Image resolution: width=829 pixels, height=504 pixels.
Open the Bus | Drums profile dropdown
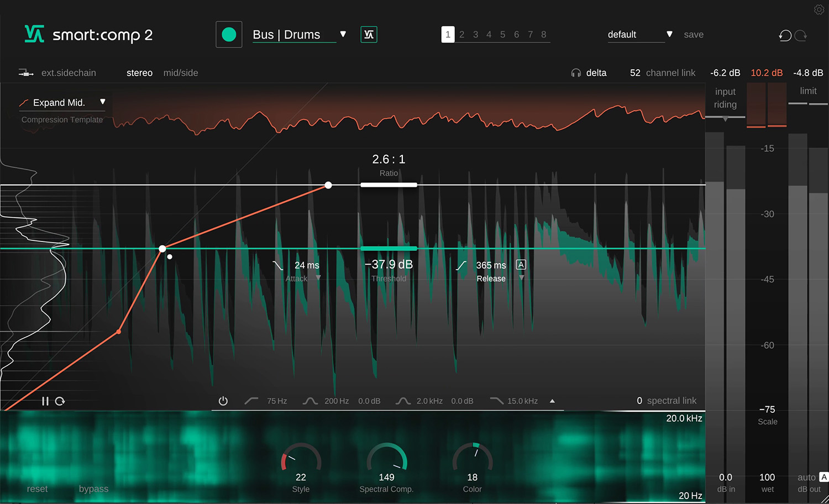[x=343, y=34]
